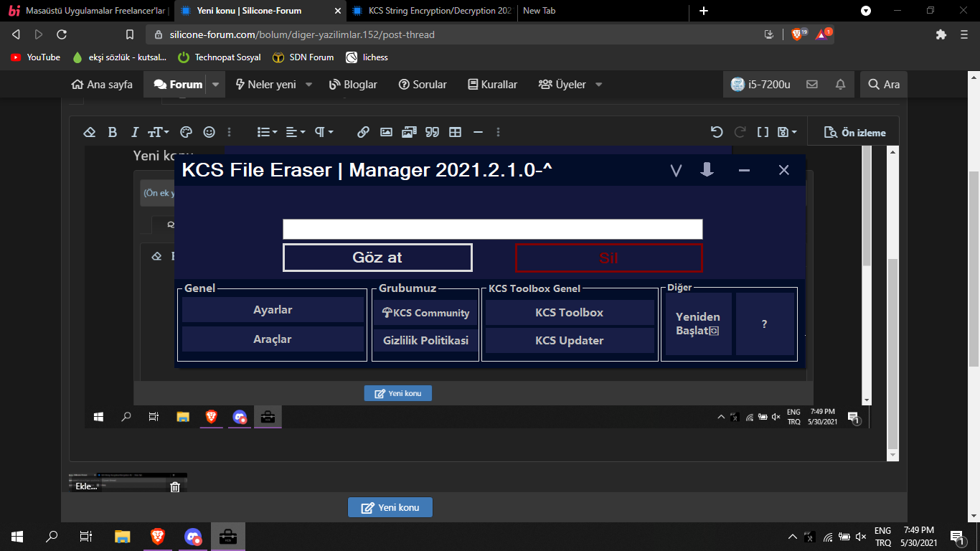Click the volume icon in the system tray

click(861, 537)
